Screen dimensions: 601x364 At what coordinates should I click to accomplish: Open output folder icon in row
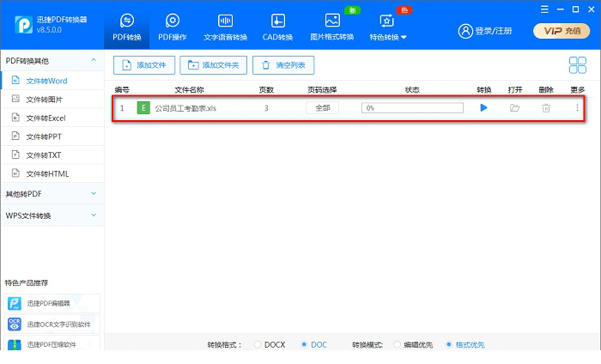click(x=515, y=108)
